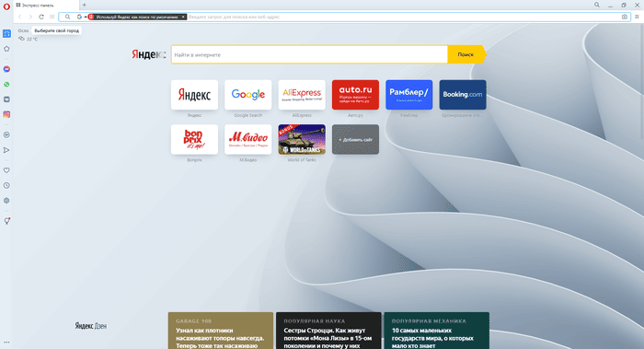644x349 pixels.
Task: Open Instagram in the sidebar
Action: (x=6, y=115)
